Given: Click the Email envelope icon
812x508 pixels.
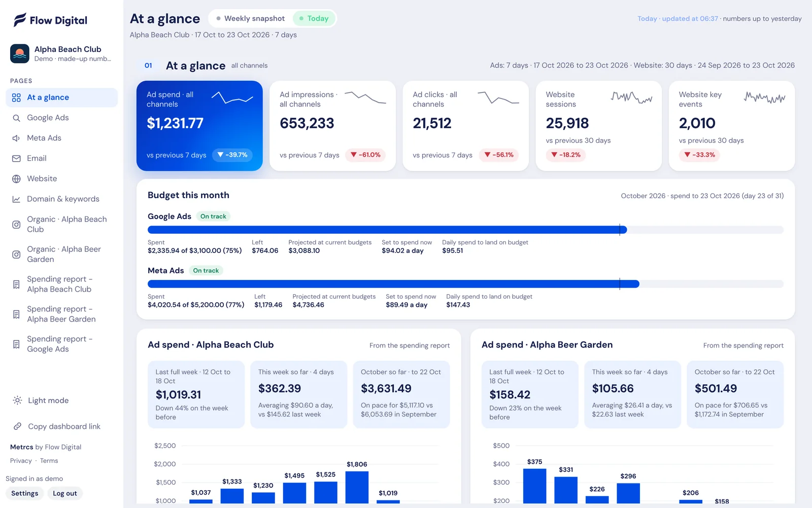Looking at the screenshot, I should (x=16, y=158).
